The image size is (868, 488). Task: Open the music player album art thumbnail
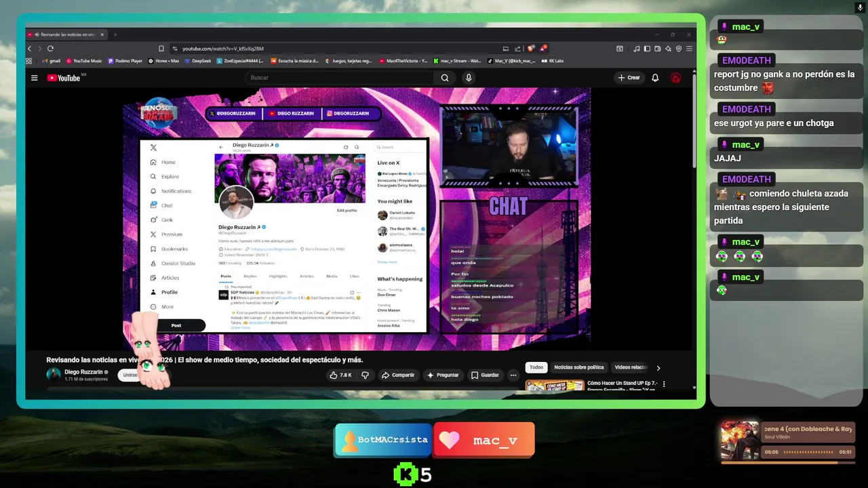pos(740,441)
